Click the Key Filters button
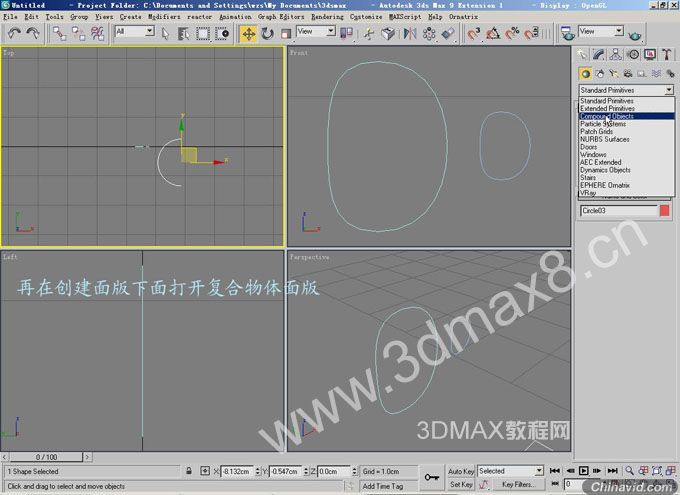 pos(518,484)
